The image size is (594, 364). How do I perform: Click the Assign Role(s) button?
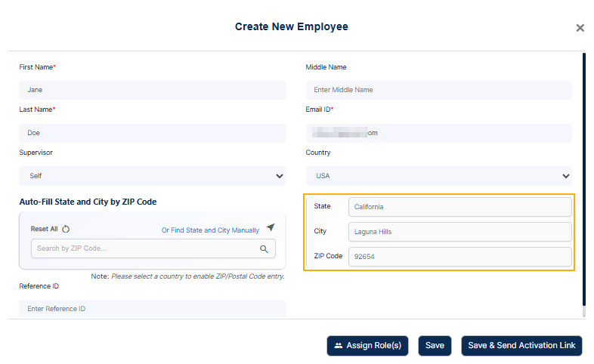coord(367,345)
